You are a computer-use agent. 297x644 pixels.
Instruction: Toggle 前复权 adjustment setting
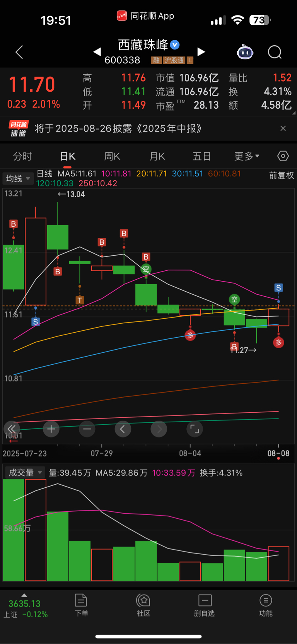(282, 176)
